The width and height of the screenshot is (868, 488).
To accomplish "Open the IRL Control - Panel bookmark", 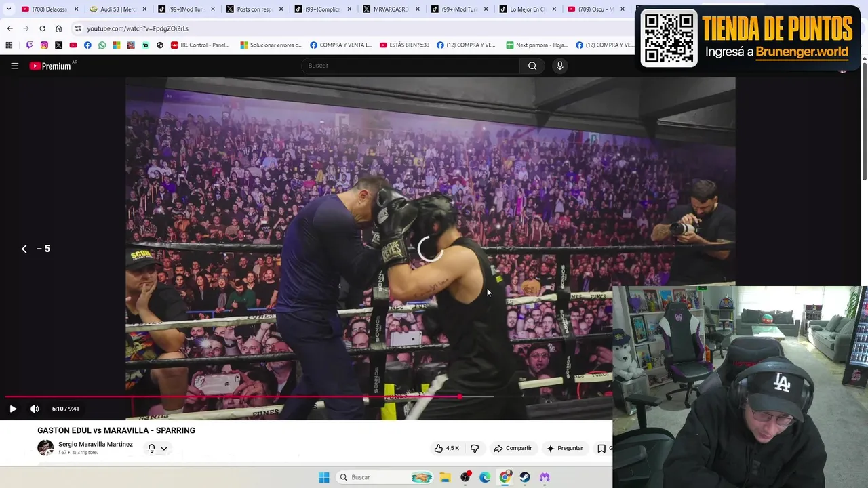I will pos(200,45).
